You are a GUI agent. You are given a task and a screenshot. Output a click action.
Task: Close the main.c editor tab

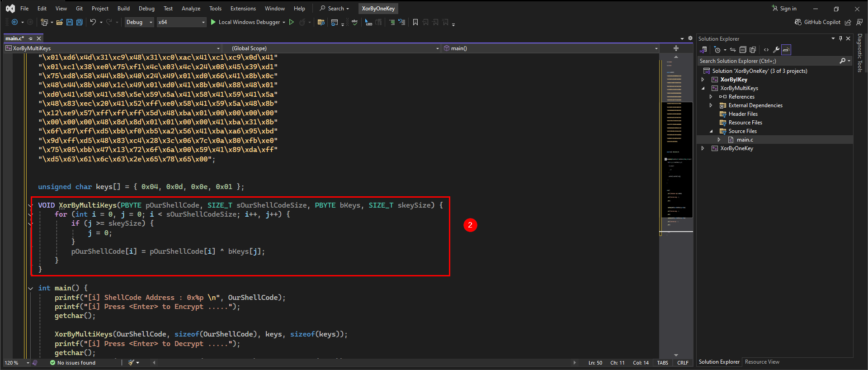39,38
